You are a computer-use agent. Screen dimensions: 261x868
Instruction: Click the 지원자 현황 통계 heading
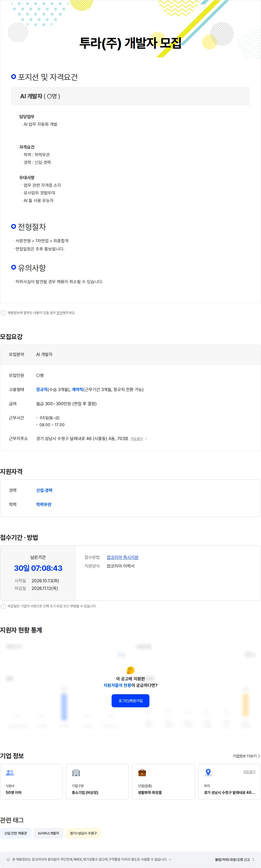(x=21, y=630)
